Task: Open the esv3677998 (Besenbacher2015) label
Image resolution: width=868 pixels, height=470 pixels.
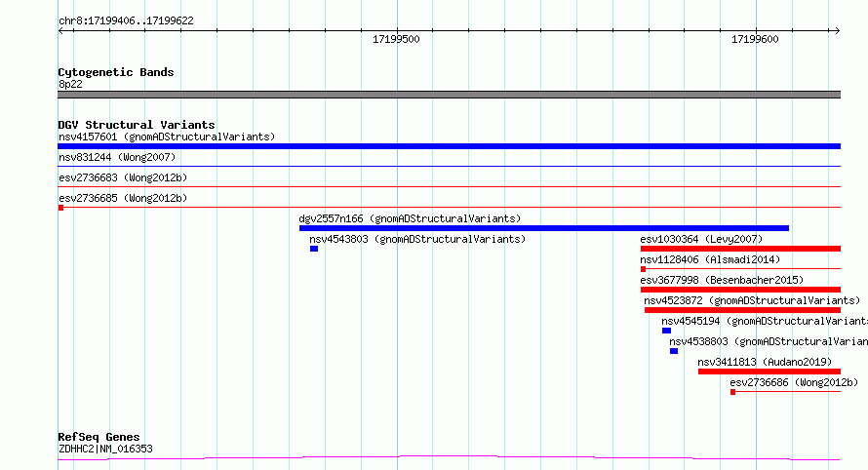Action: pos(722,280)
